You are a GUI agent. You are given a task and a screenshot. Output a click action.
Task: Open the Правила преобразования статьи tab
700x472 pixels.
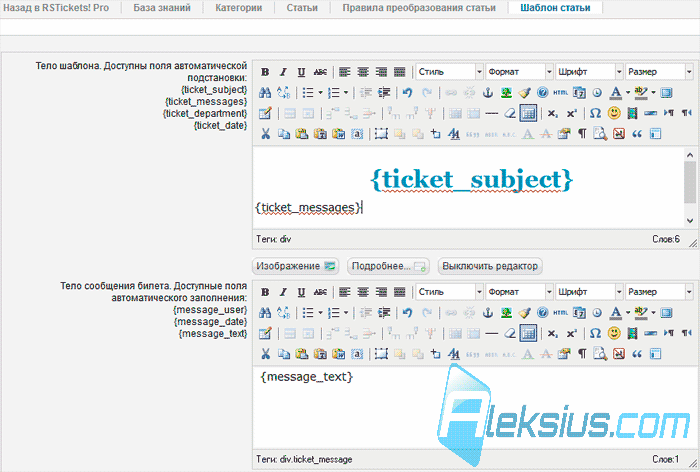[x=419, y=8]
